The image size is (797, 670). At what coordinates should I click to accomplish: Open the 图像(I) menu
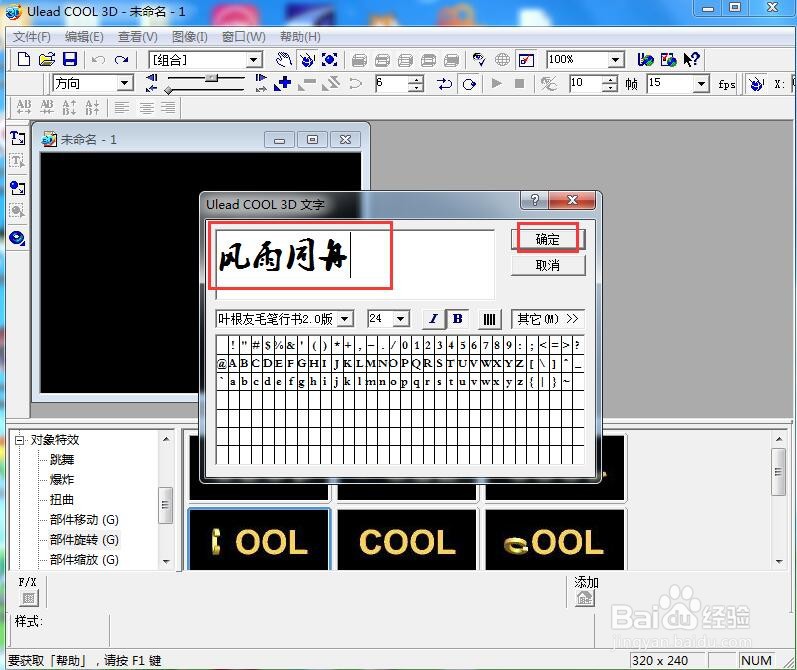[190, 37]
